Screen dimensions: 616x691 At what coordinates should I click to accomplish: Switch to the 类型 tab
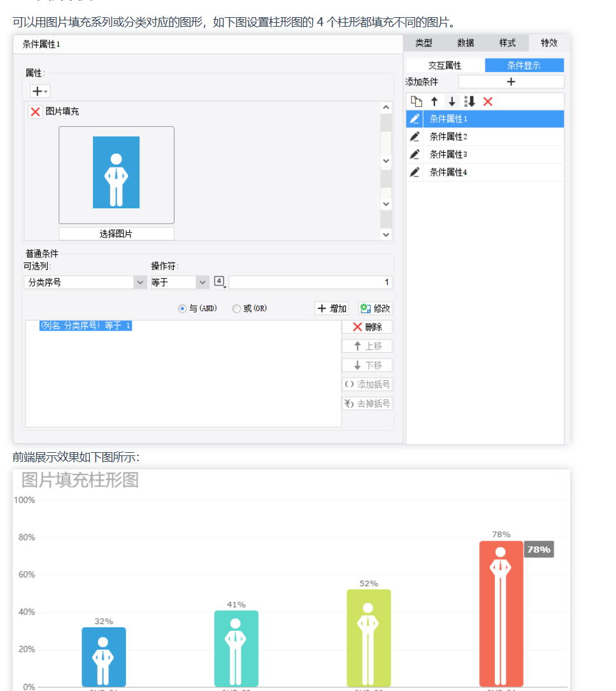(424, 43)
